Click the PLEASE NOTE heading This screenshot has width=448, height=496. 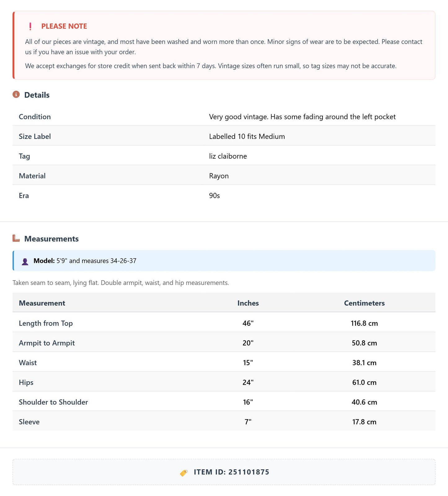tap(64, 26)
